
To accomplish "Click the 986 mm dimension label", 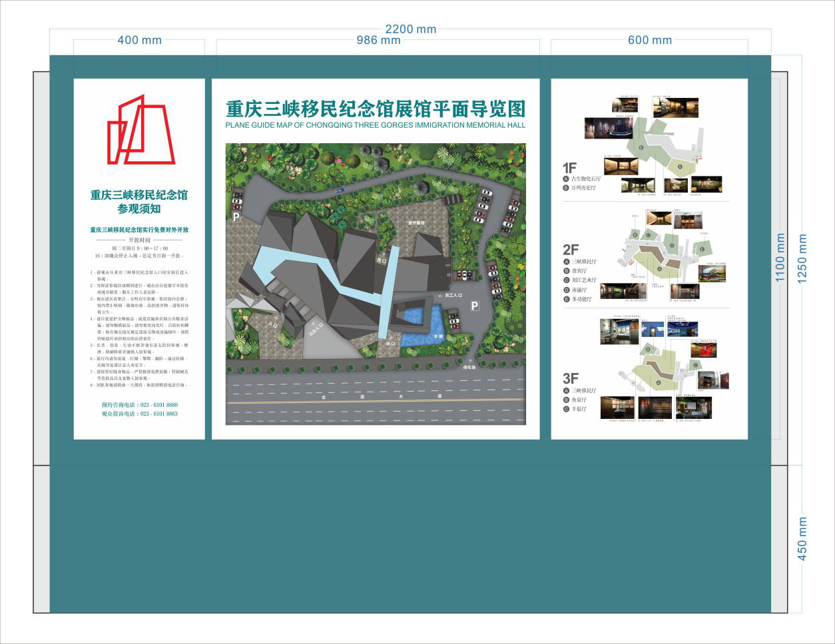I will (378, 40).
